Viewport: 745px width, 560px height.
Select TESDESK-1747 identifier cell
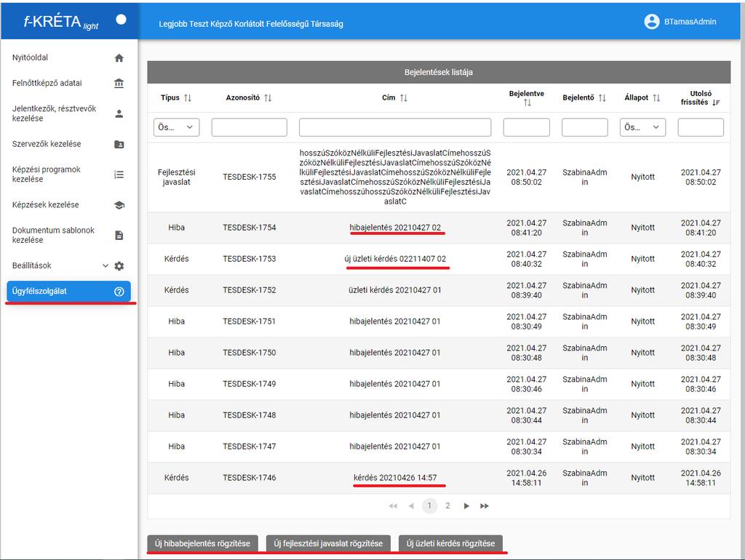click(250, 447)
